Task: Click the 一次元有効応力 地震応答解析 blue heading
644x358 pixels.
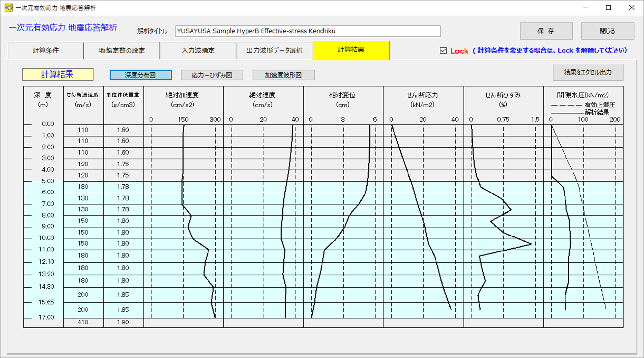Action: point(63,28)
